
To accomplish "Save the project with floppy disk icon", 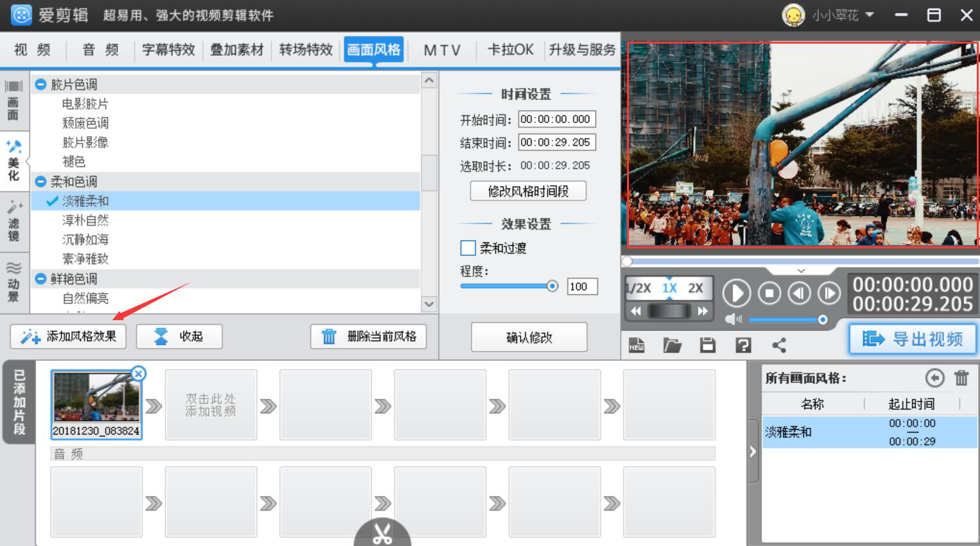I will pyautogui.click(x=708, y=345).
